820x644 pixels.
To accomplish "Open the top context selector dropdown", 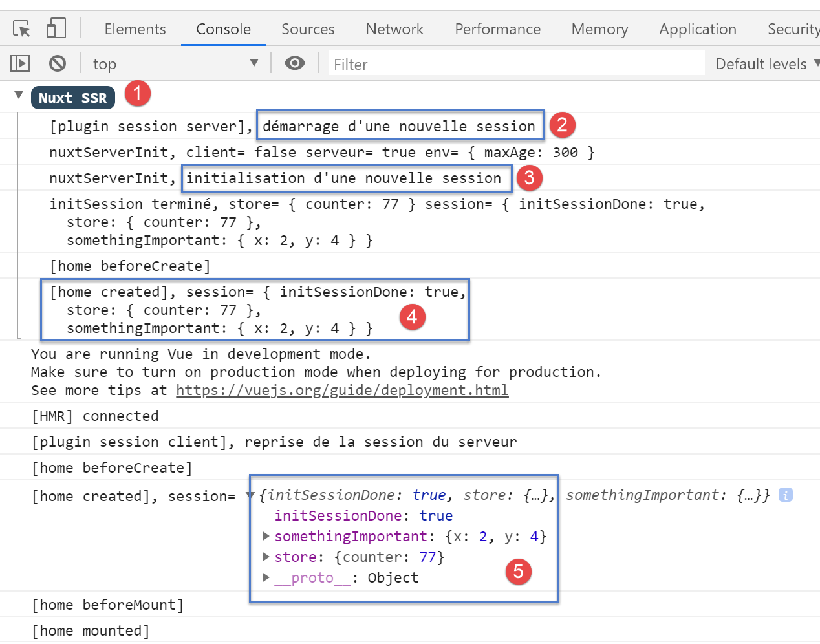I will [175, 63].
